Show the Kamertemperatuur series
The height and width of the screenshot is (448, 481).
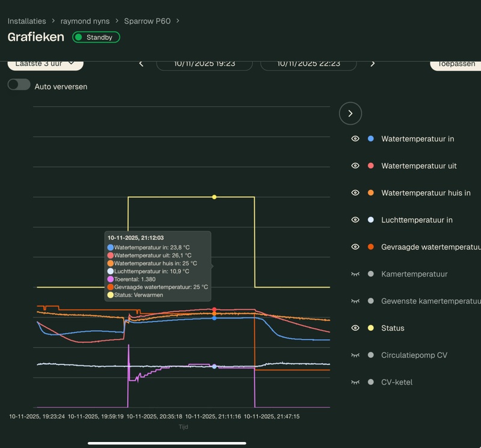(x=355, y=274)
